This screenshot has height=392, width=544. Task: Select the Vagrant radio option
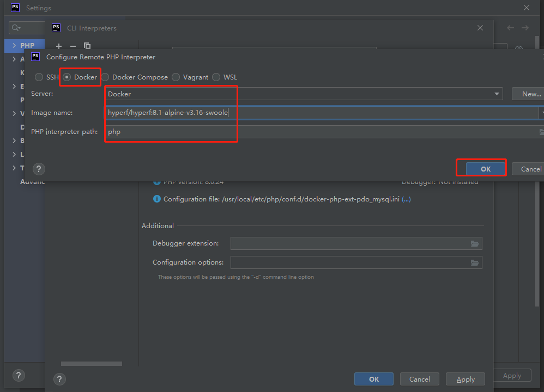pos(176,77)
